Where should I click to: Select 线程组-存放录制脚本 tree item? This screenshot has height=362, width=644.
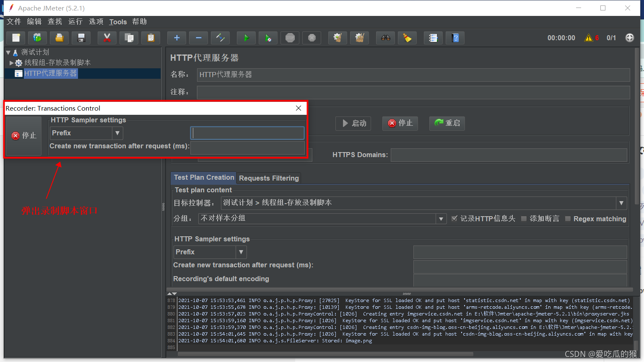57,63
